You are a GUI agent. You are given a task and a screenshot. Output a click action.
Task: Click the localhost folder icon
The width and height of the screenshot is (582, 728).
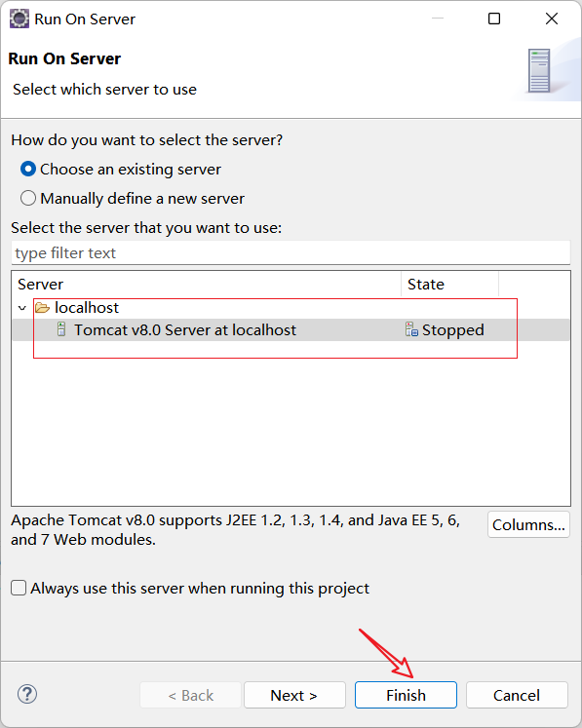coord(42,307)
